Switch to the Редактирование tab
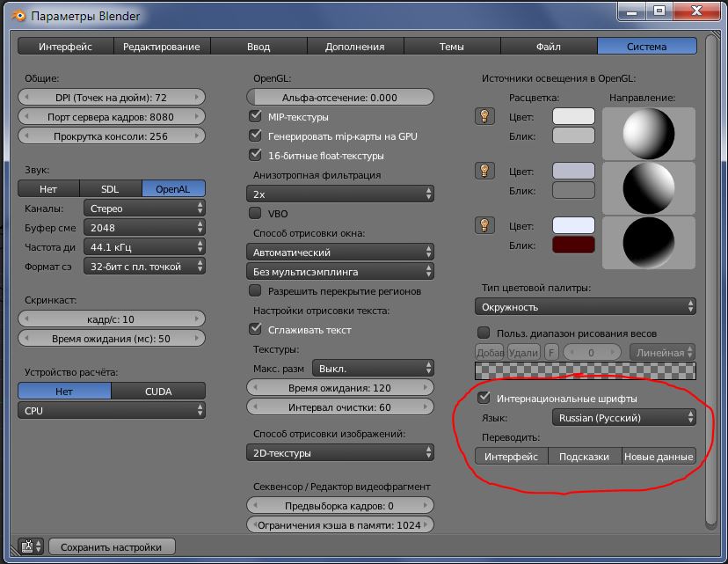 [x=162, y=47]
